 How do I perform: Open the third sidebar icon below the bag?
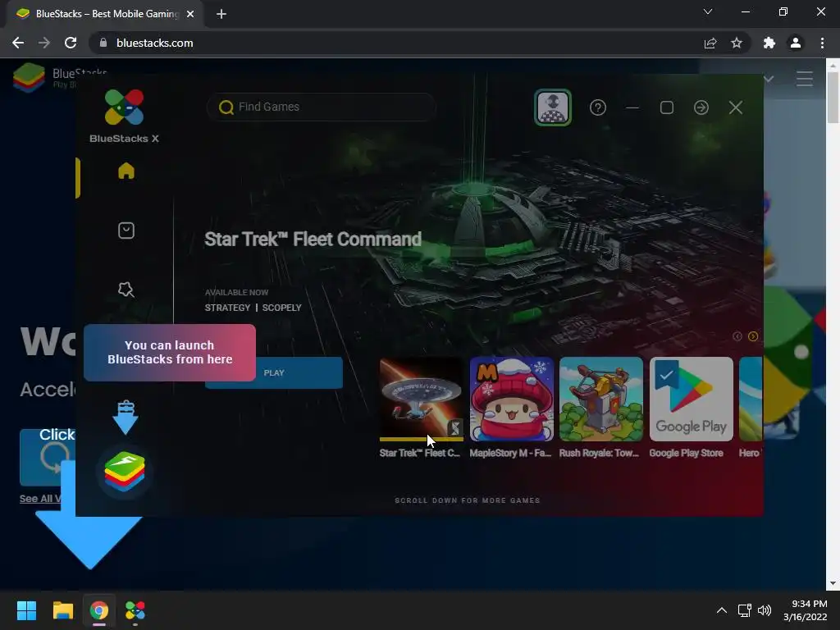click(x=126, y=290)
